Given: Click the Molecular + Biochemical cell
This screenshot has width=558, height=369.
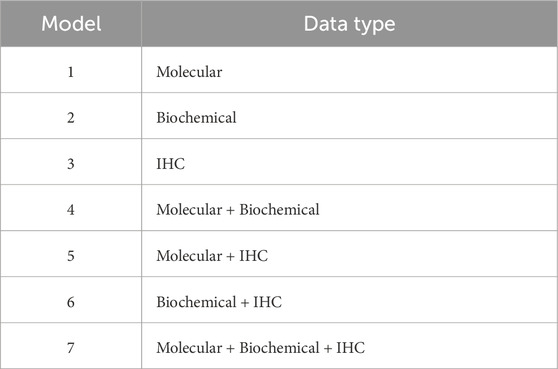Looking at the screenshot, I should point(349,208).
